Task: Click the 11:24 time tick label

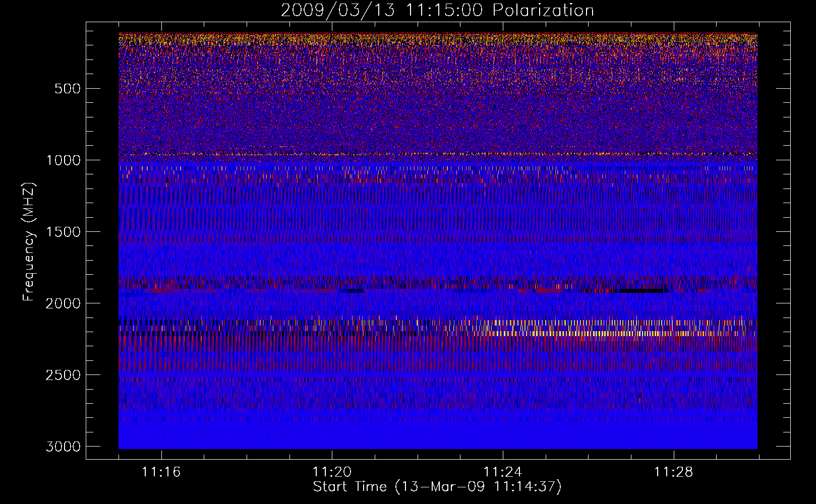Action: point(503,472)
